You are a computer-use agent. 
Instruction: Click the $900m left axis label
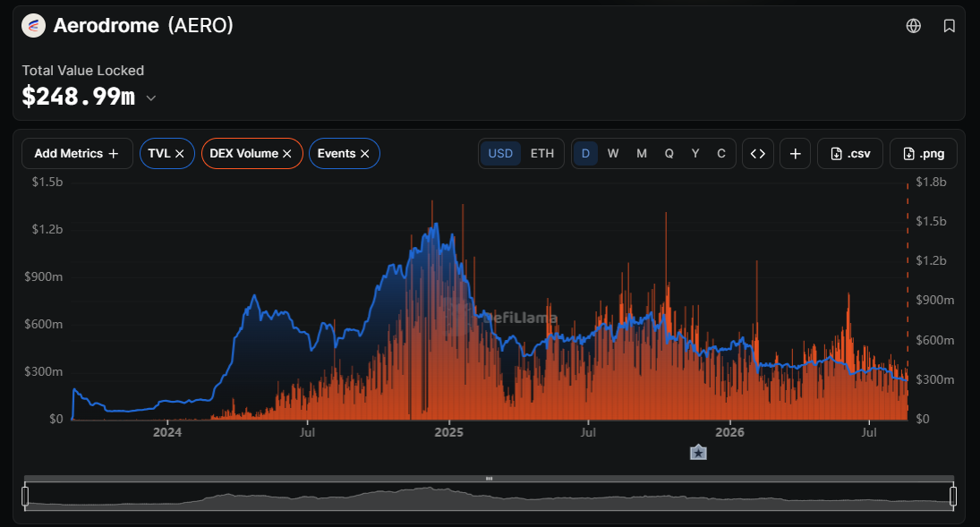point(44,277)
